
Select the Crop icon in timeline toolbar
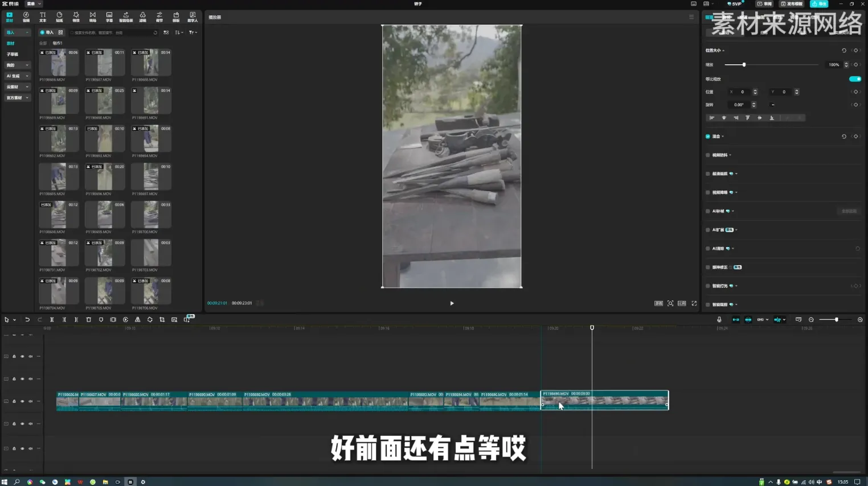click(162, 319)
